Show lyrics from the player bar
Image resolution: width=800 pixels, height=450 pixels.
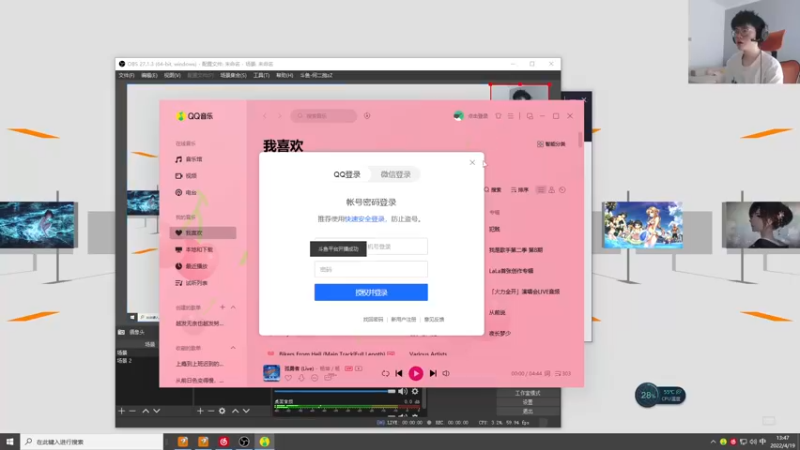(x=547, y=373)
